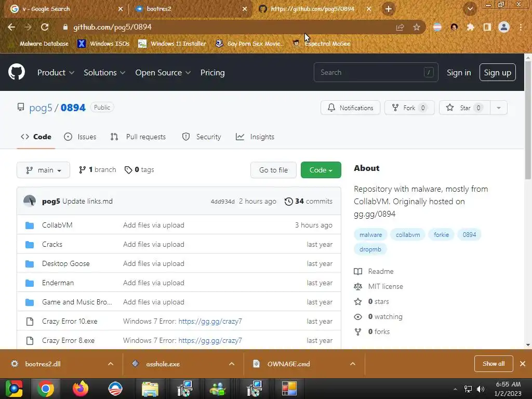Click the volume speaker tray icon
532x399 pixels.
click(480, 389)
